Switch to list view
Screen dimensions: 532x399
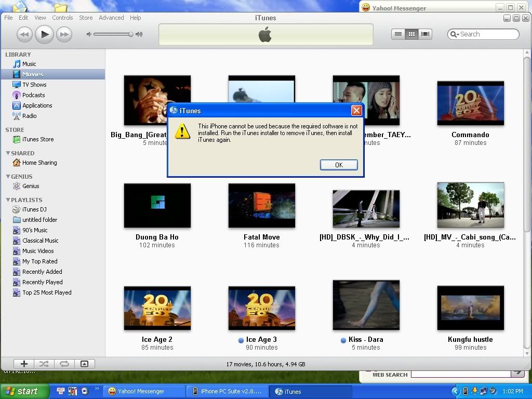click(398, 34)
